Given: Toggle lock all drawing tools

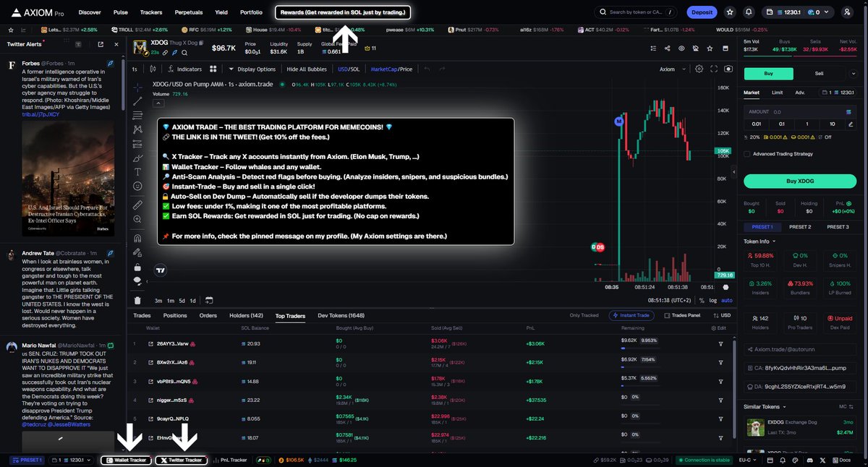Looking at the screenshot, I should [x=137, y=267].
